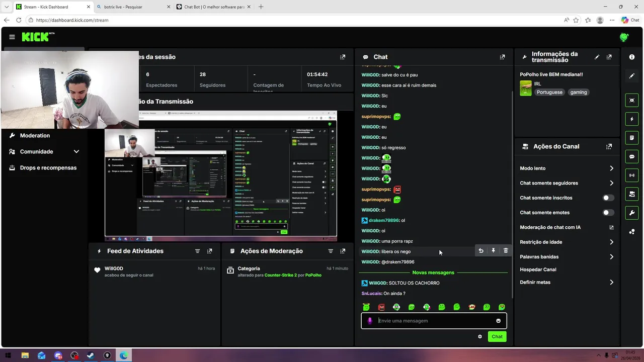Toggle Chat somente inscritos switch
The image size is (644, 362).
pyautogui.click(x=609, y=198)
